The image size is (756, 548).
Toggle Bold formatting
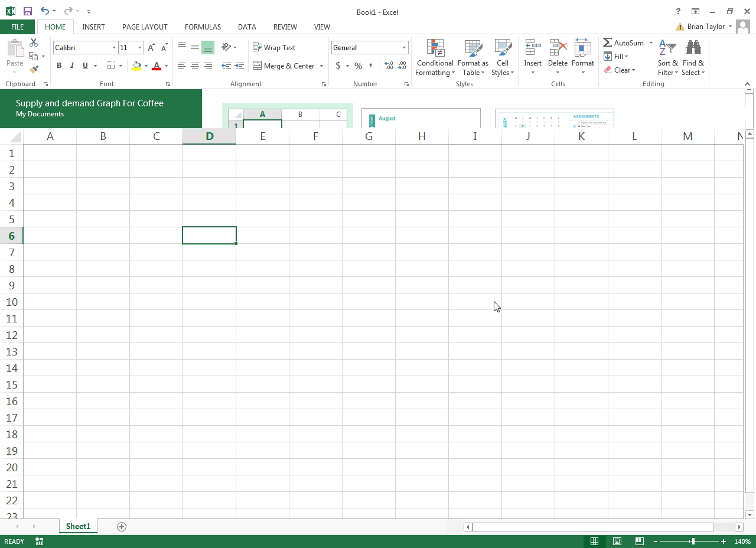[x=59, y=66]
